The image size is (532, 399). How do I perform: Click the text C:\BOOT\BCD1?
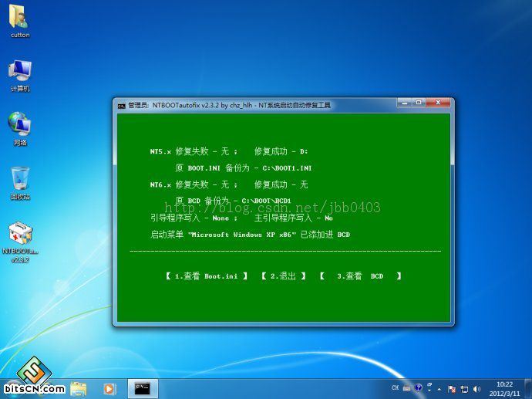(266, 201)
